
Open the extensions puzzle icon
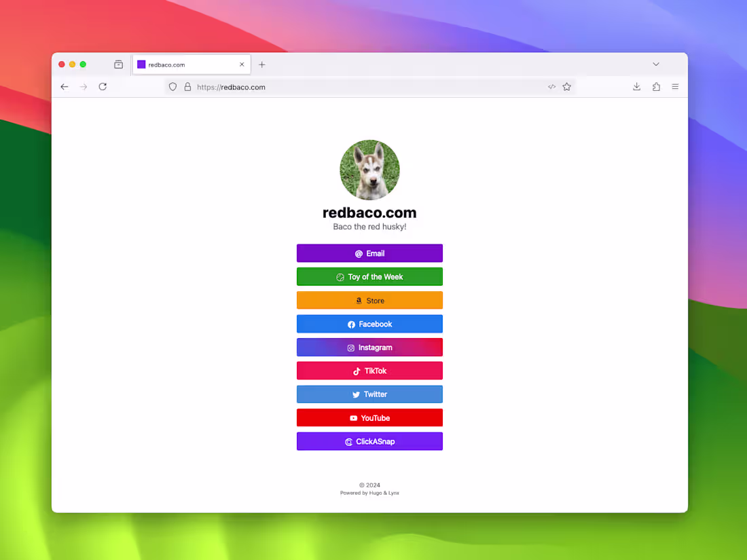pyautogui.click(x=656, y=87)
